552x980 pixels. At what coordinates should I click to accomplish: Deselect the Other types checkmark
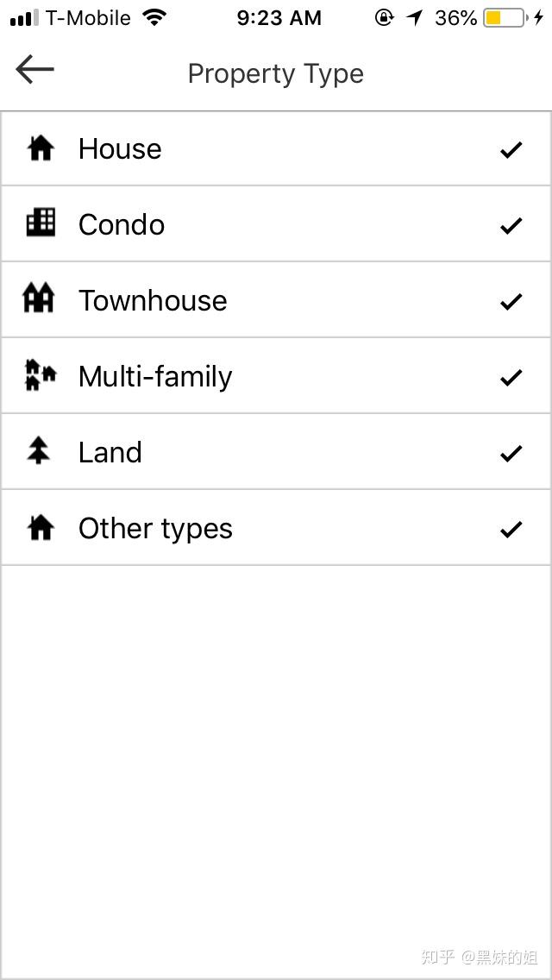pyautogui.click(x=511, y=529)
